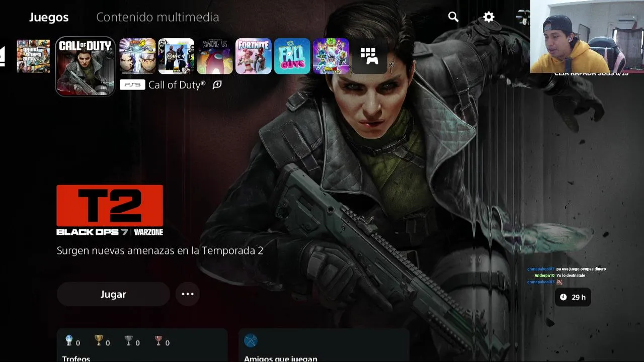The height and width of the screenshot is (362, 644).
Task: Open the Grand Theft Auto V game tile
Action: click(x=33, y=56)
